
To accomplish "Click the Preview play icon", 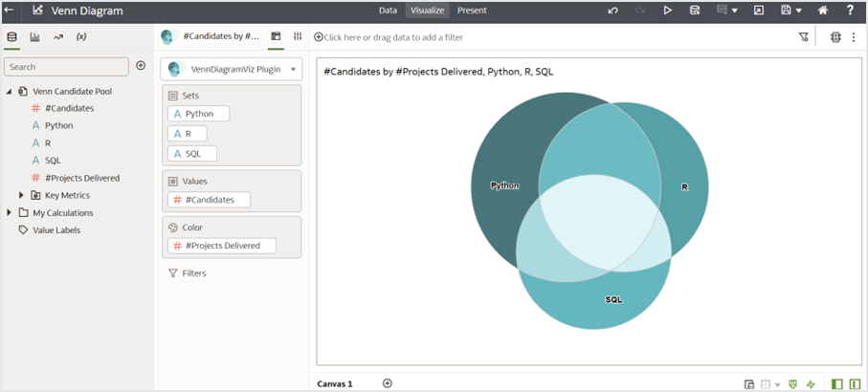I will pos(668,11).
